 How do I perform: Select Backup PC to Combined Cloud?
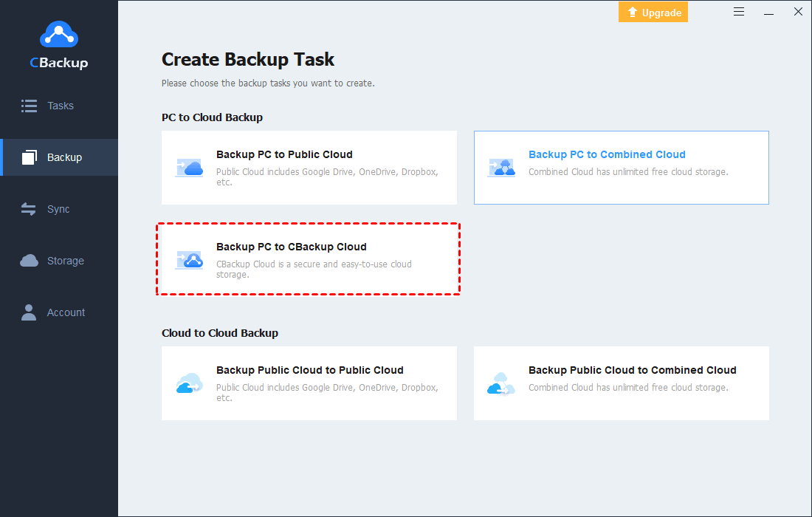coord(621,168)
